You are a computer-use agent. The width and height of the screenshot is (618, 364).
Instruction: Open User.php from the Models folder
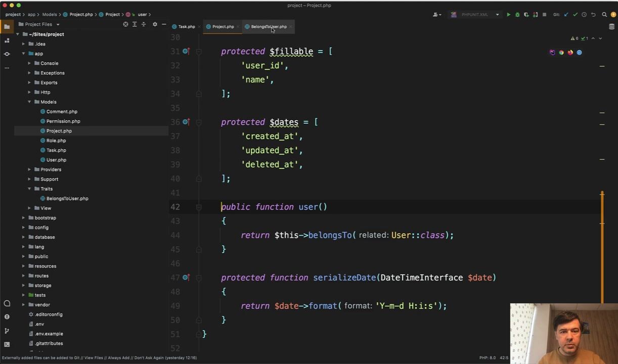pyautogui.click(x=56, y=160)
